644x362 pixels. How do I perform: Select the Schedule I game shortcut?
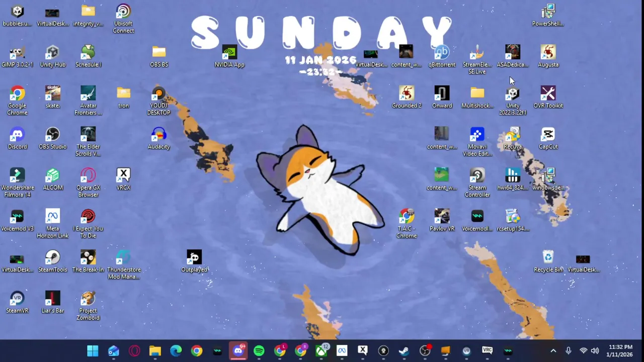tap(88, 56)
